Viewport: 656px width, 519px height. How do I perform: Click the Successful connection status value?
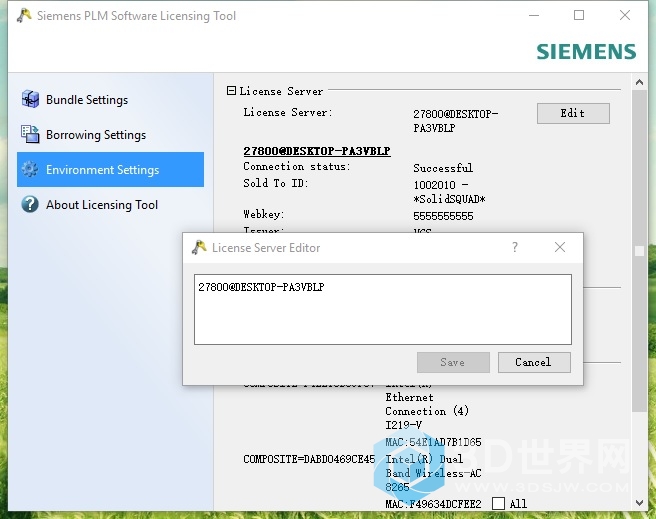[x=443, y=168]
